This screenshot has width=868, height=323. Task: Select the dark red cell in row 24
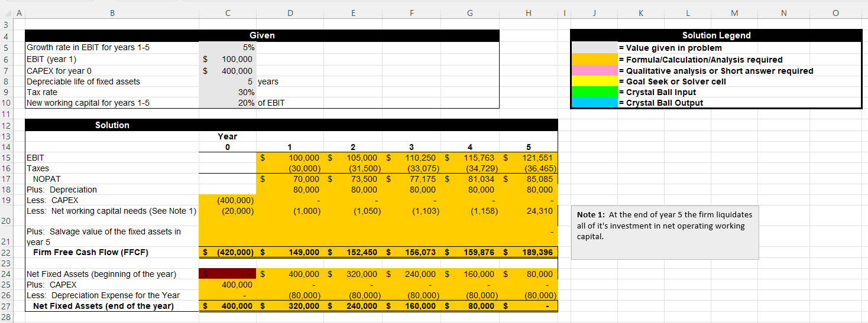(228, 274)
